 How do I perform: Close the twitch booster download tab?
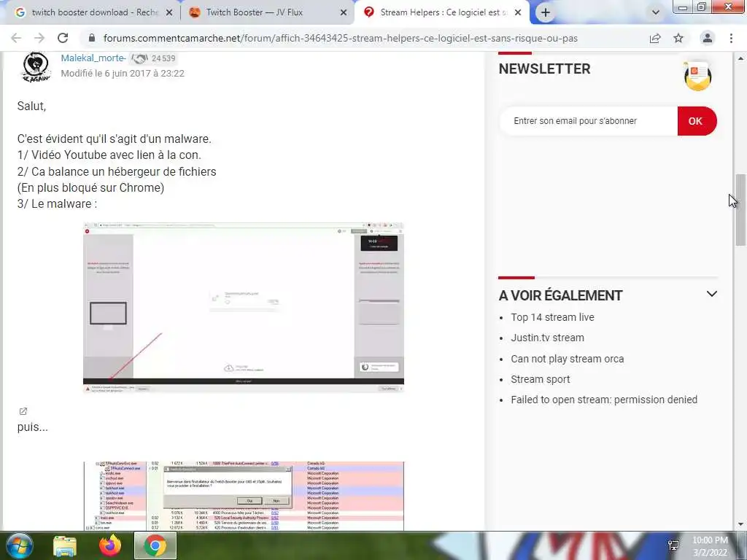click(169, 13)
